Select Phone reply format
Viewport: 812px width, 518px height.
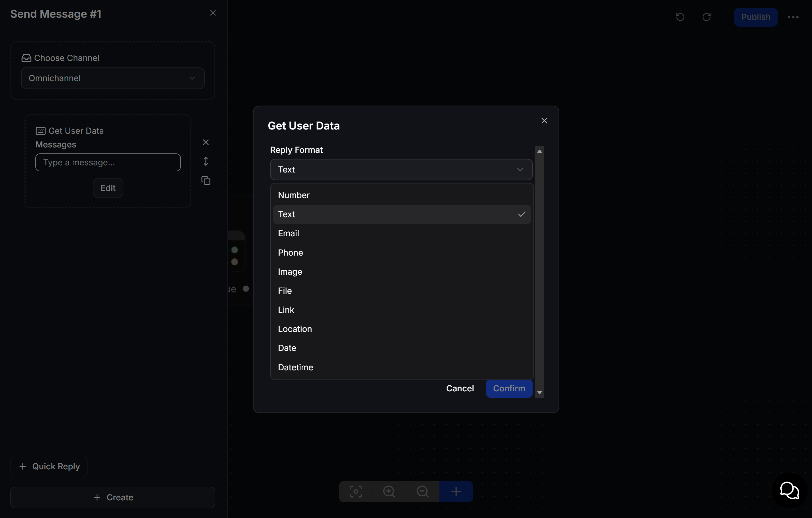[402, 252]
